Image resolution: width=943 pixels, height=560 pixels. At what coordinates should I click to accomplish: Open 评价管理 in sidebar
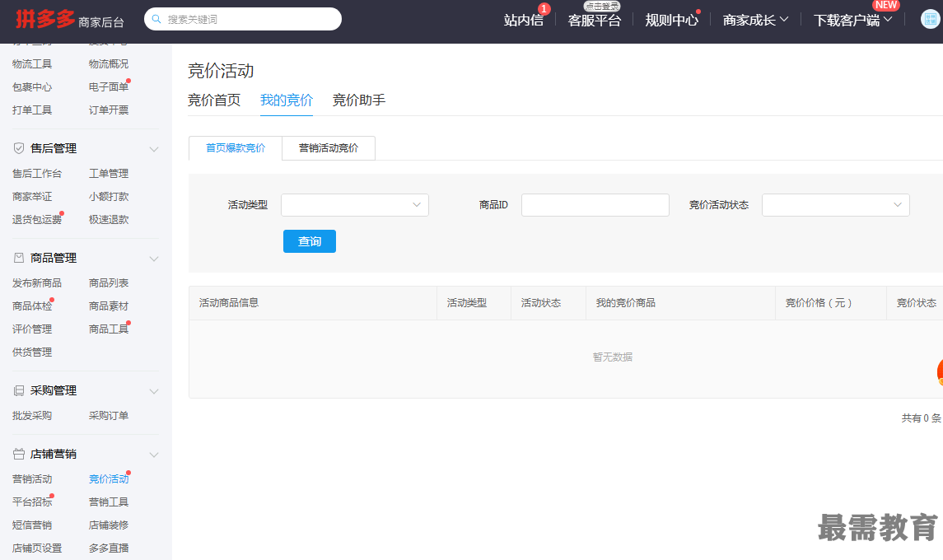32,329
